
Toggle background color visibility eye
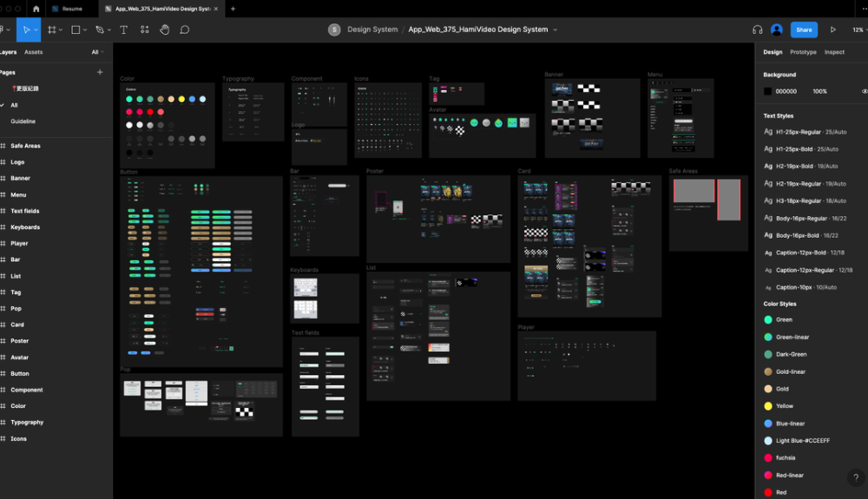[x=865, y=91]
